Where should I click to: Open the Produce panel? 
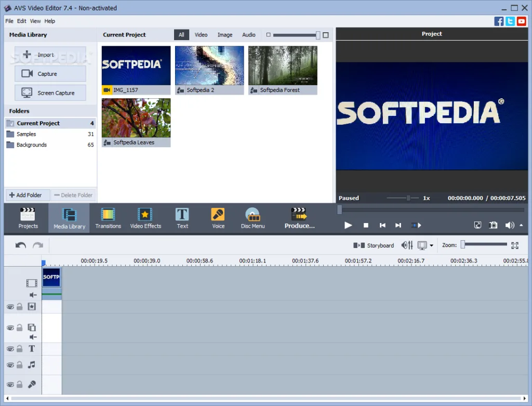300,218
